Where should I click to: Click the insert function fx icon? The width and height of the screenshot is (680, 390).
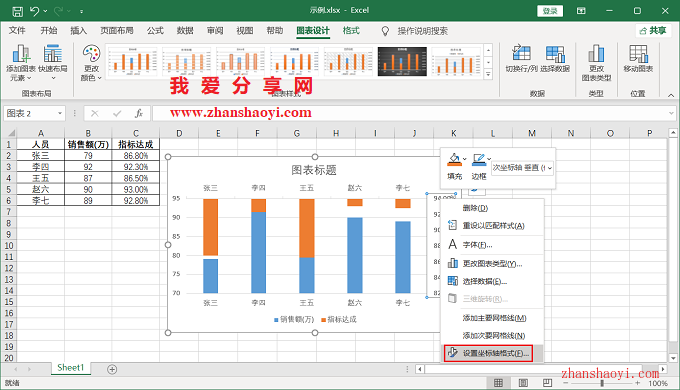(x=139, y=114)
